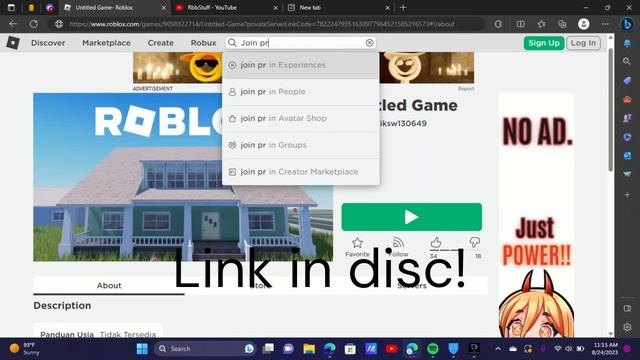Open Bing Copilot sidebar icon
The height and width of the screenshot is (360, 640).
(x=627, y=24)
